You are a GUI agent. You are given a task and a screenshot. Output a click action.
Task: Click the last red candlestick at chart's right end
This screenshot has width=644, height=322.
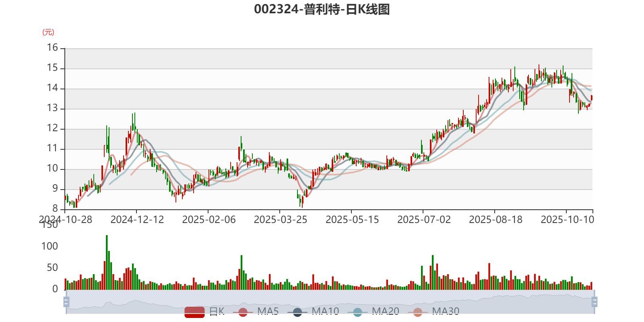[x=591, y=98]
